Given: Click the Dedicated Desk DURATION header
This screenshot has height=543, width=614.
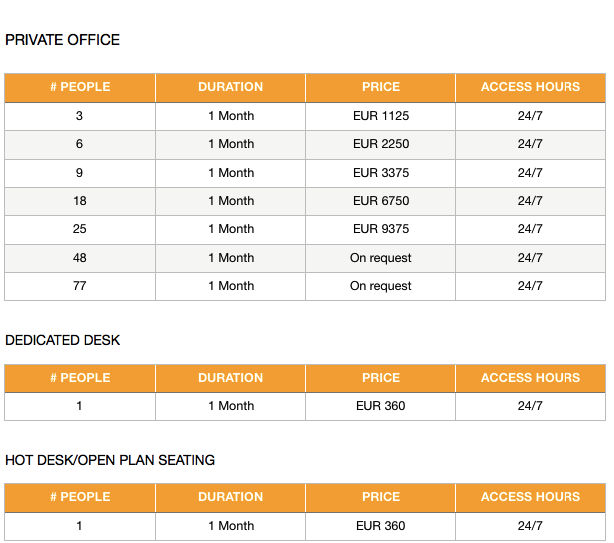Looking at the screenshot, I should coord(231,378).
